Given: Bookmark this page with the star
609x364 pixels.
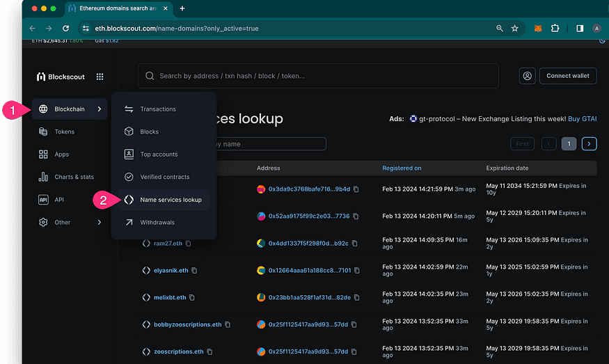Looking at the screenshot, I should tap(514, 29).
